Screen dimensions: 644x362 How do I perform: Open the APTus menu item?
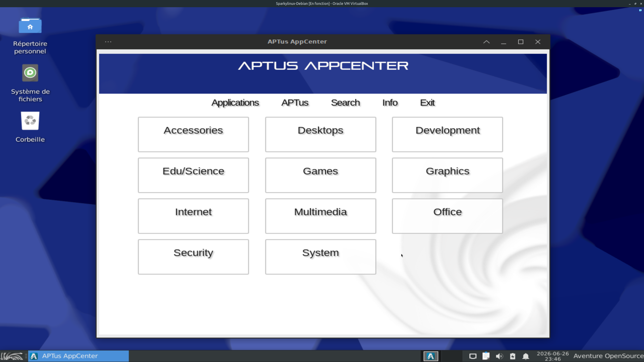point(295,103)
